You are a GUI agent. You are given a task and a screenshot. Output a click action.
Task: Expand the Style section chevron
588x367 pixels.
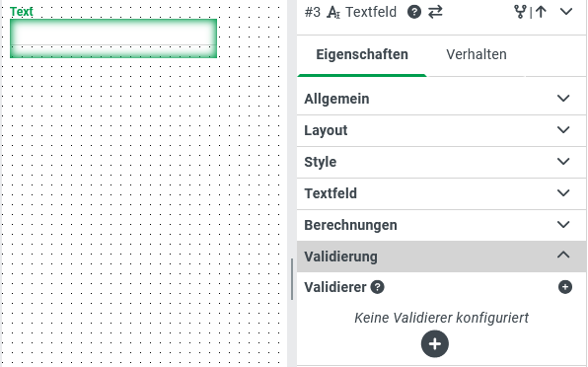click(x=563, y=162)
